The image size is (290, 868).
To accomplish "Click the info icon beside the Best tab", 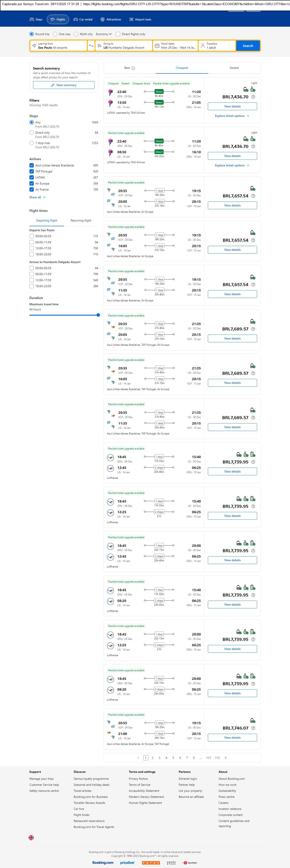I will pos(133,68).
